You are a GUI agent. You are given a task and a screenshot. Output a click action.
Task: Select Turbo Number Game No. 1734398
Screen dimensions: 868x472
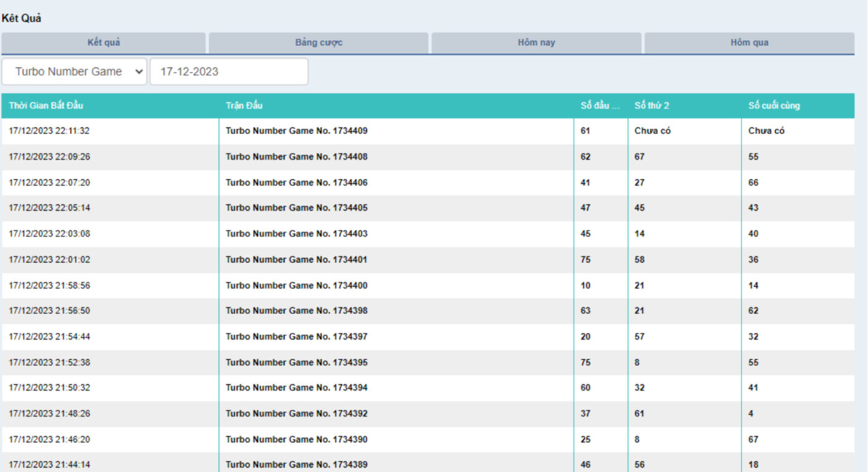[x=296, y=311]
